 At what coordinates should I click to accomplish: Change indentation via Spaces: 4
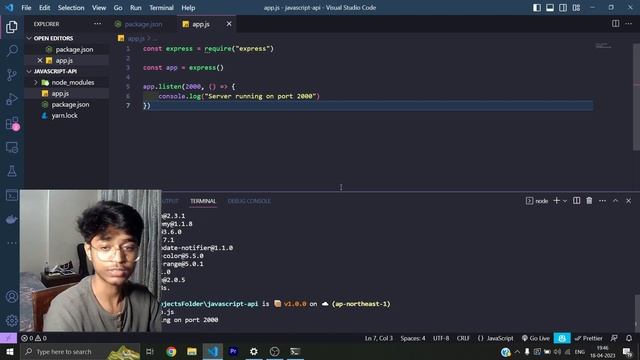pyautogui.click(x=413, y=338)
